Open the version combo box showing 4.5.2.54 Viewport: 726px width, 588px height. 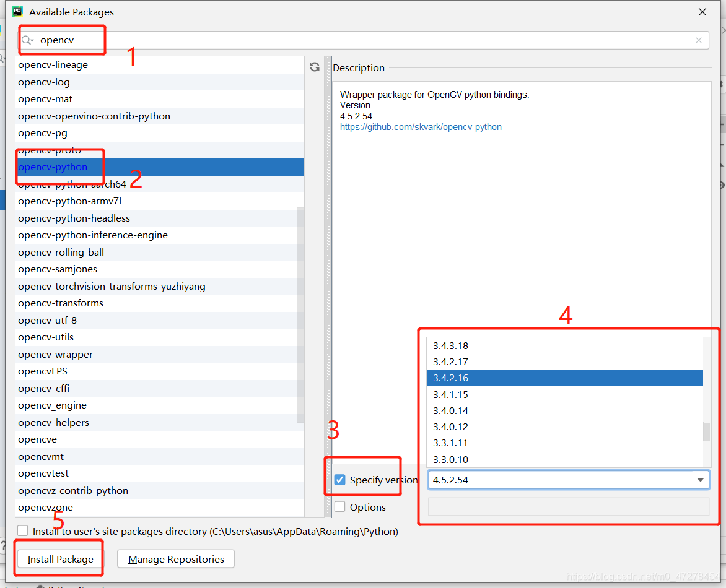tap(569, 480)
